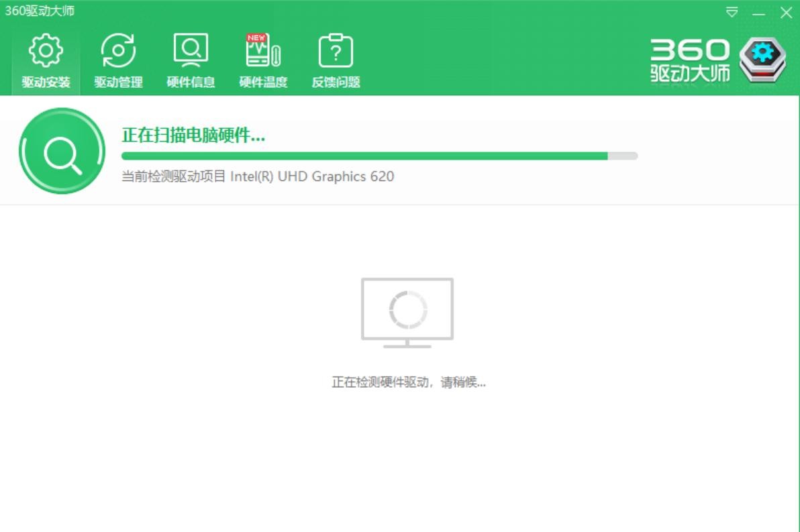The height and width of the screenshot is (532, 800).
Task: Click the 正在检测硬件驱动 status message
Action: pos(408,382)
